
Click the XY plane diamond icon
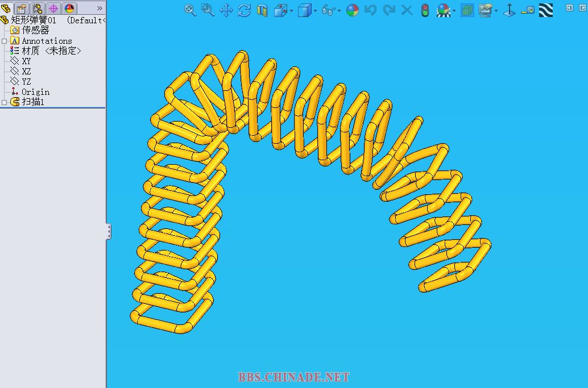point(14,61)
